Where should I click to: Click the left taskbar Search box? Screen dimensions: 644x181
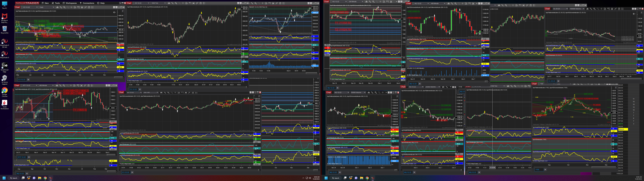click(x=13, y=178)
